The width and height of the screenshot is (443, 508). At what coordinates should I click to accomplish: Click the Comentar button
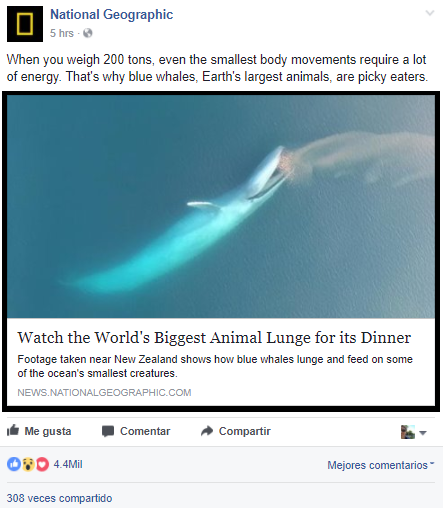(x=136, y=431)
